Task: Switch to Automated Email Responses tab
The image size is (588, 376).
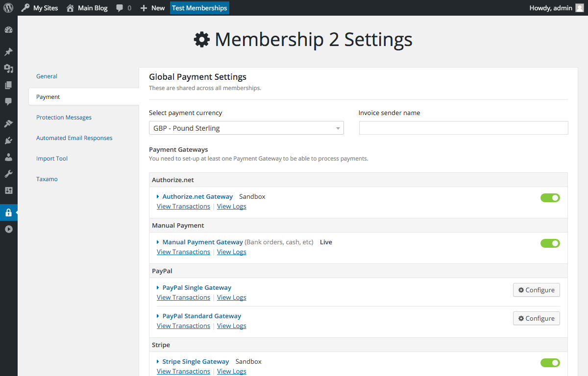Action: 74,138
